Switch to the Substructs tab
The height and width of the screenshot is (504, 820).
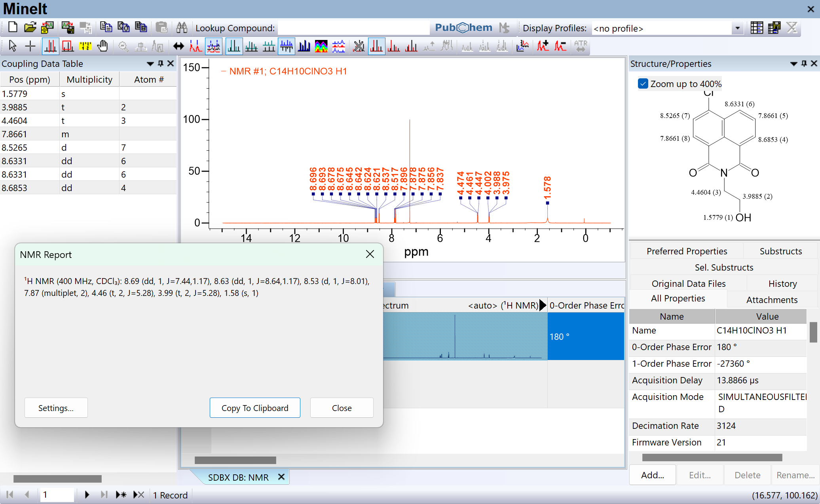(x=780, y=251)
